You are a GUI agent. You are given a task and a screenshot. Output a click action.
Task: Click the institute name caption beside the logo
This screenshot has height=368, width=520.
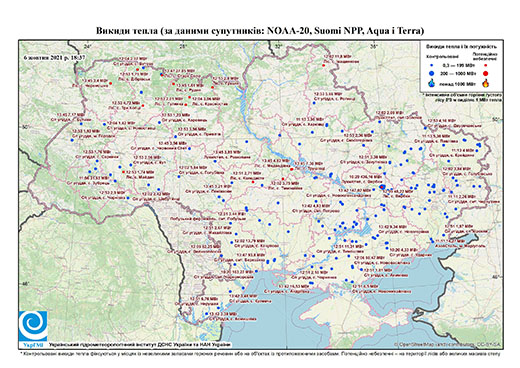[139, 344]
